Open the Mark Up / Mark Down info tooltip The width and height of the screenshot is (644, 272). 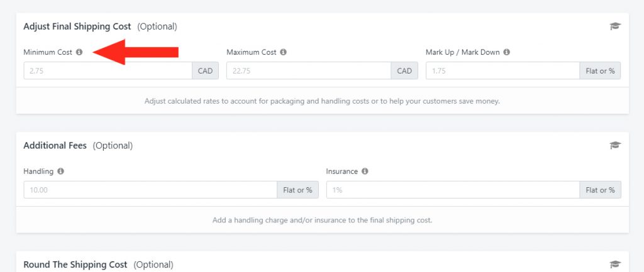507,52
